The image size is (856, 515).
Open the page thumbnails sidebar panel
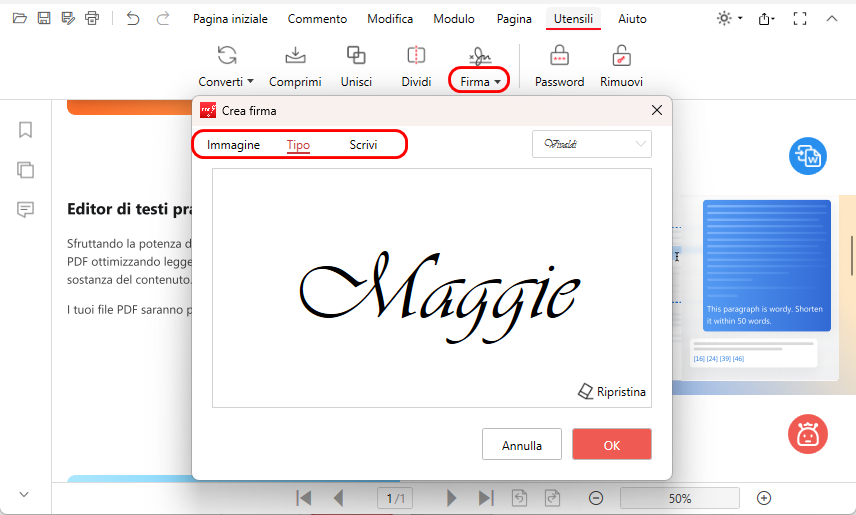[x=25, y=170]
